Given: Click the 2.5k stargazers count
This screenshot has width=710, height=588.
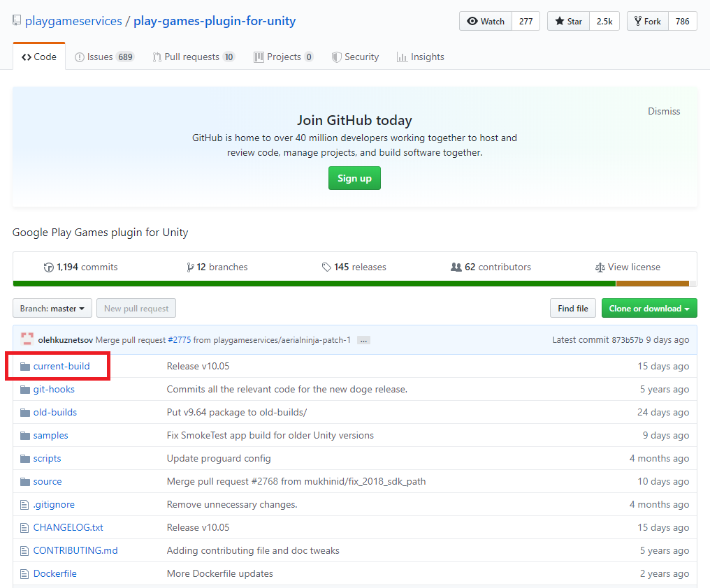Looking at the screenshot, I should 604,21.
